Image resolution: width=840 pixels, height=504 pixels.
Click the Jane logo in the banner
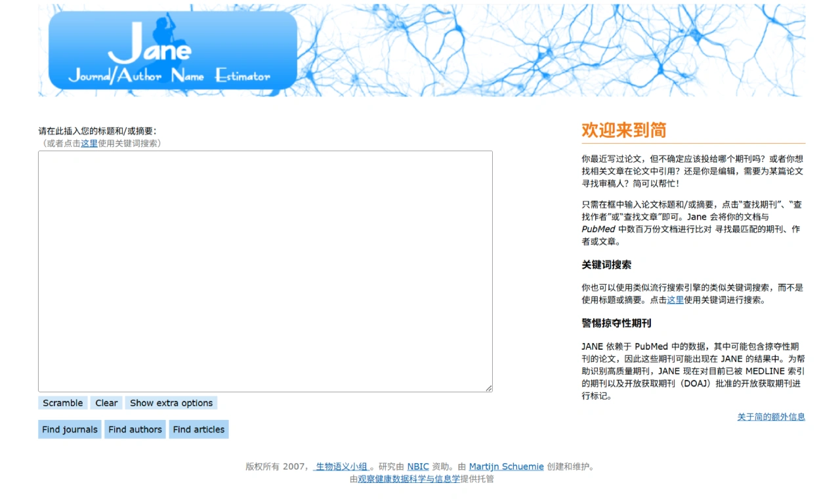click(172, 50)
